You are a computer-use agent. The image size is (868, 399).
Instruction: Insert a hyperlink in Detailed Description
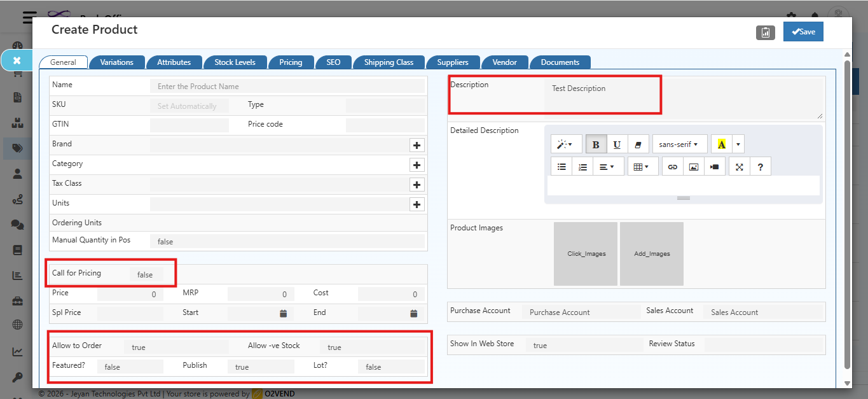(x=672, y=166)
